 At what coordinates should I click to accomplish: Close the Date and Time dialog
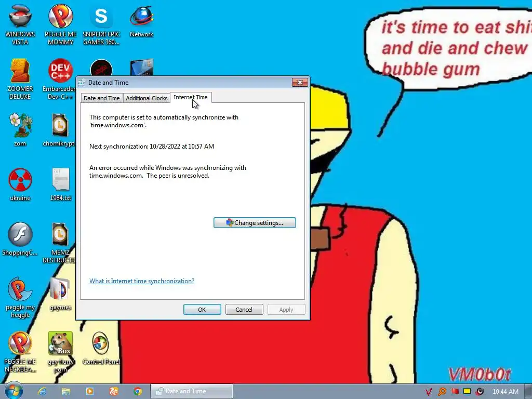coord(300,82)
